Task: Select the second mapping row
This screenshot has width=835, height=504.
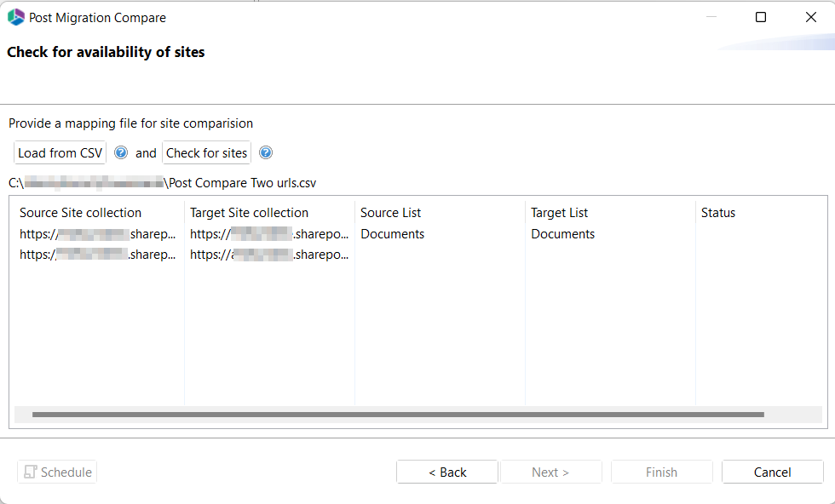Action: [x=96, y=254]
